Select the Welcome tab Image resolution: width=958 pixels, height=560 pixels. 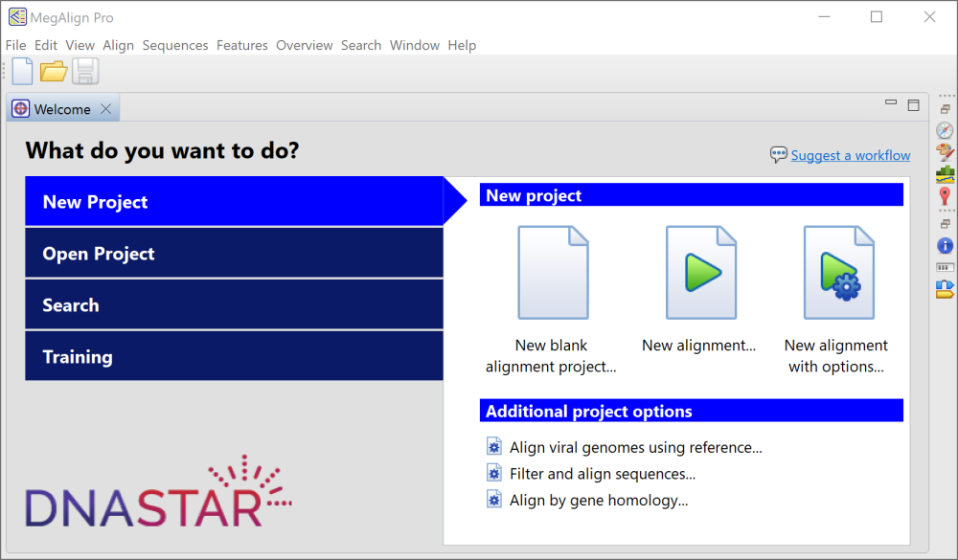pyautogui.click(x=62, y=109)
